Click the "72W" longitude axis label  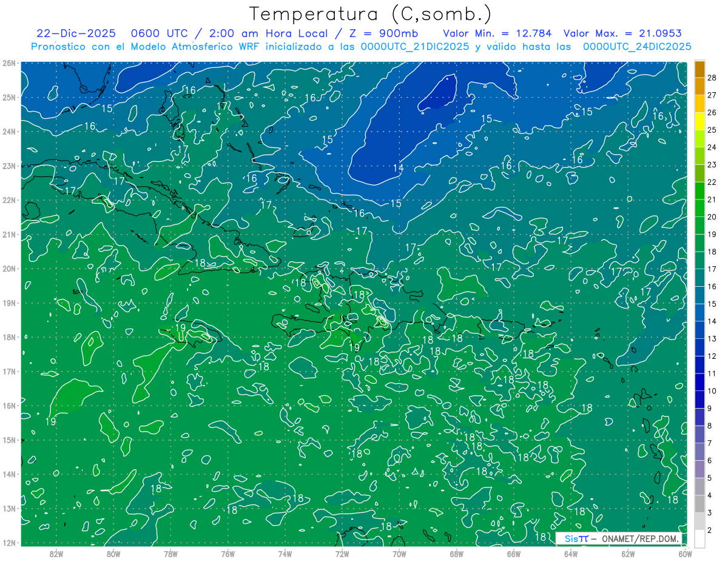click(x=342, y=554)
